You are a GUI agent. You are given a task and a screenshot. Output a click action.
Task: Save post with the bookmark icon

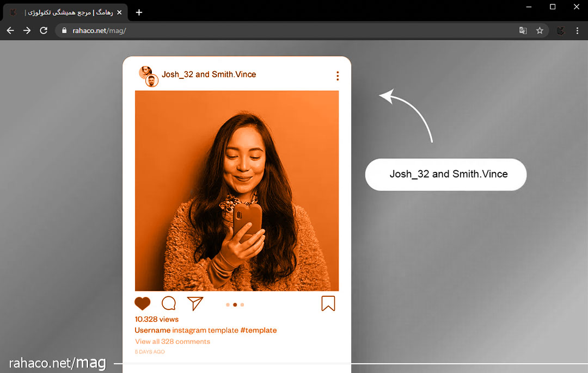[x=328, y=303]
